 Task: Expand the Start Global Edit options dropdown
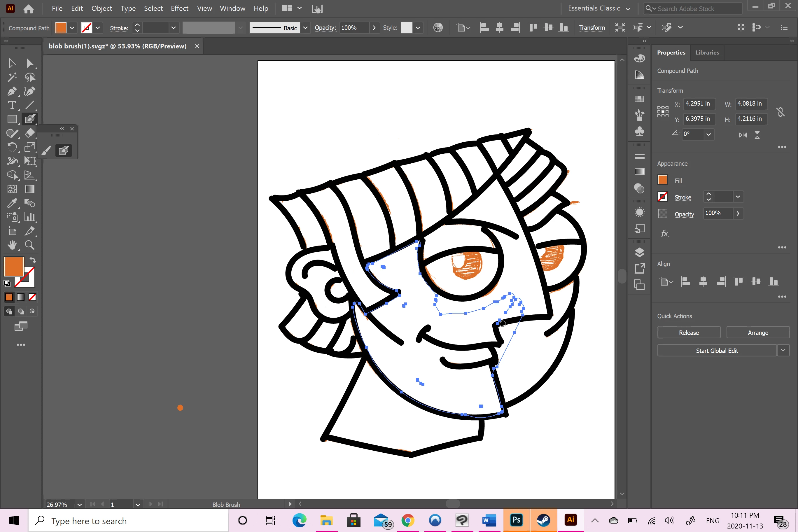783,350
